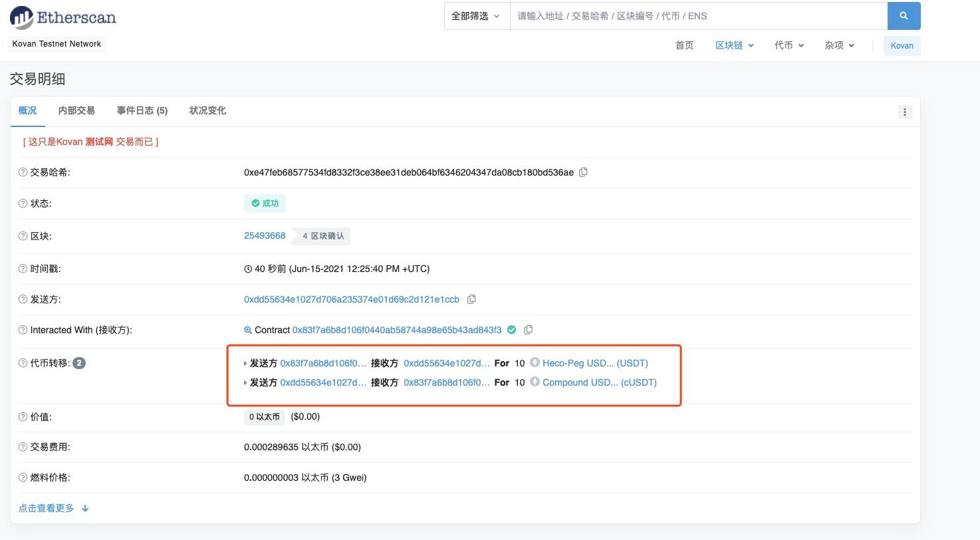Expand the USDT token transfer row arrow
This screenshot has height=540, width=980.
[245, 364]
